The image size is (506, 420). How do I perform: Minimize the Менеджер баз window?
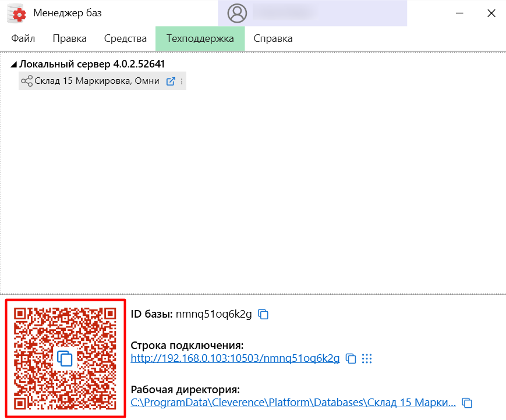tap(459, 13)
